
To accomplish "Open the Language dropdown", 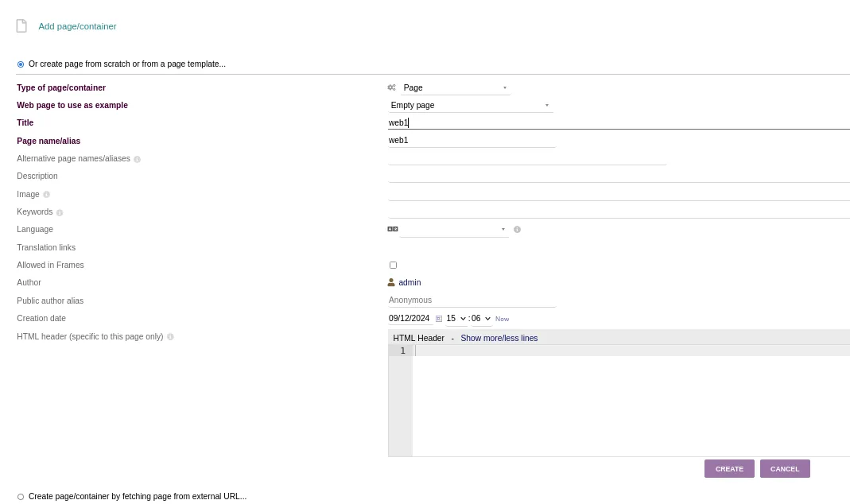I will point(454,229).
